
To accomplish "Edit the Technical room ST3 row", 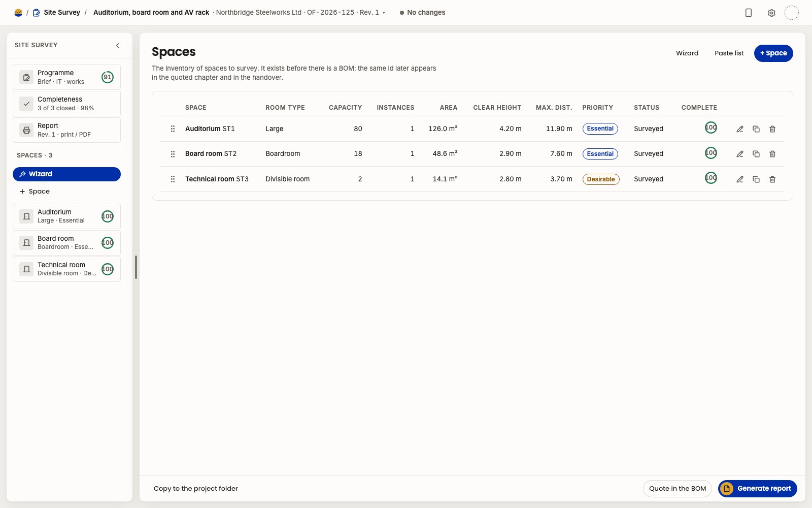I will [x=740, y=179].
